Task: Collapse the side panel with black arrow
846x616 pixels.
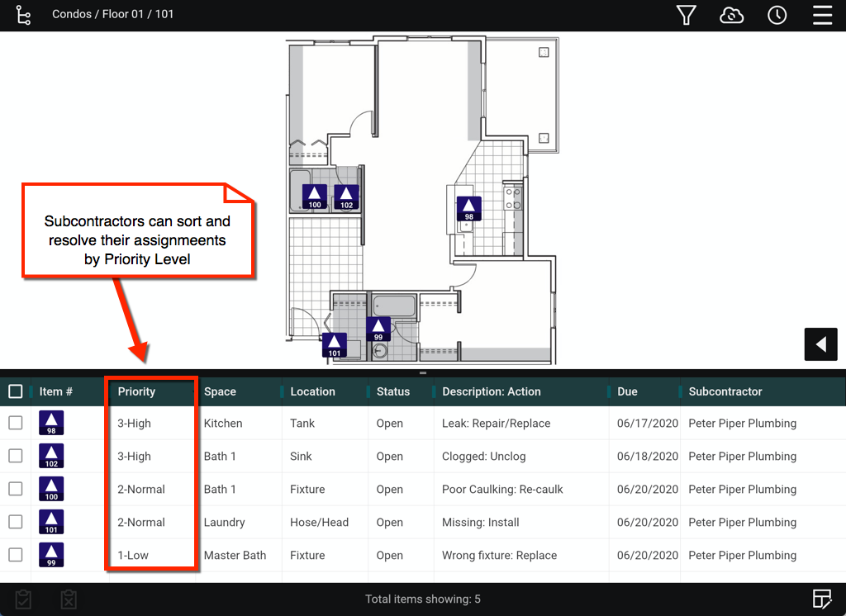Action: pyautogui.click(x=820, y=344)
